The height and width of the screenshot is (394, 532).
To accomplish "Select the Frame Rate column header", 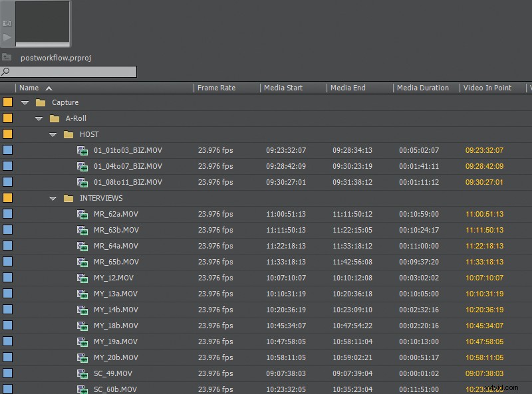I will click(215, 87).
